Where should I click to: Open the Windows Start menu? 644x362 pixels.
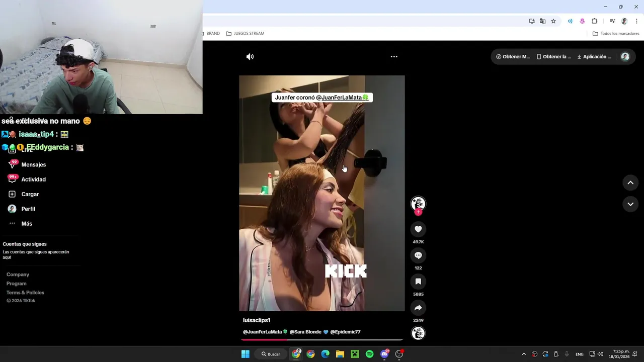(x=245, y=354)
